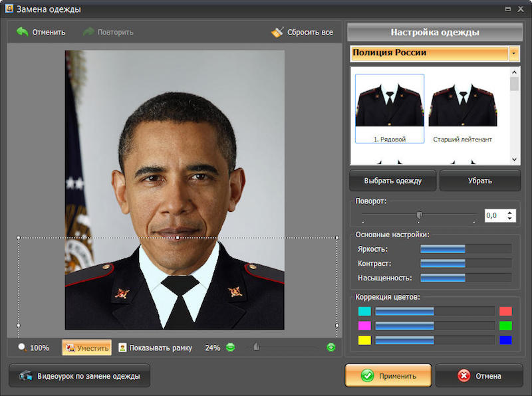Click the 100% magnifier icon
This screenshot has height=396, width=532.
point(22,347)
